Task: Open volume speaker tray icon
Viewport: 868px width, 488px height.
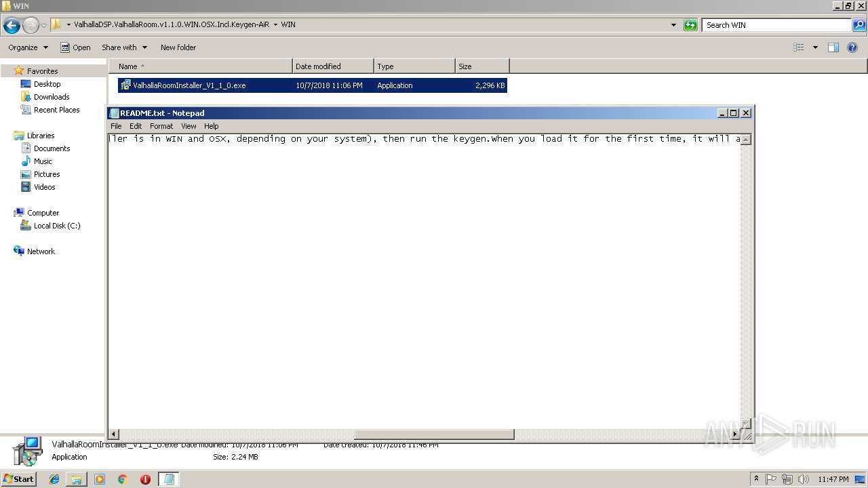Action: coord(803,479)
